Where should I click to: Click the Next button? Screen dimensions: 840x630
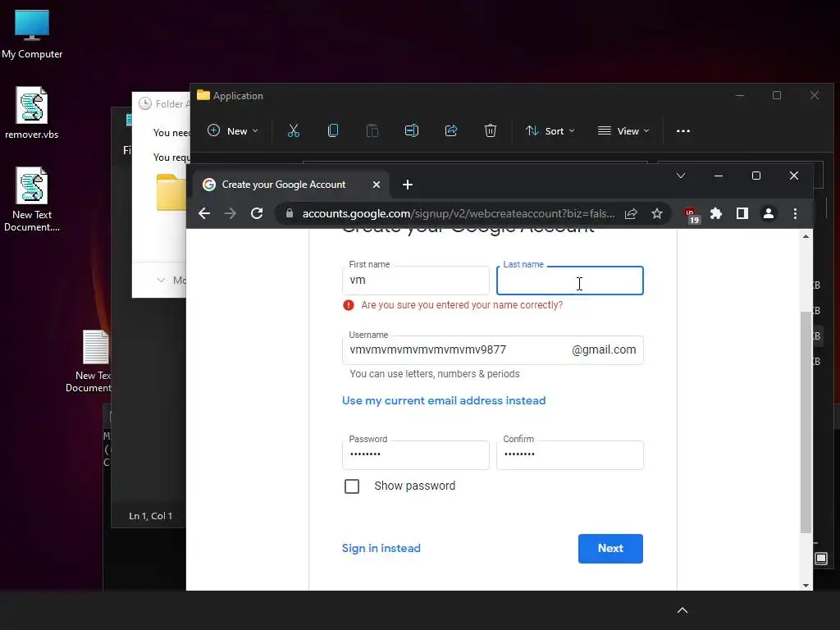tap(610, 549)
